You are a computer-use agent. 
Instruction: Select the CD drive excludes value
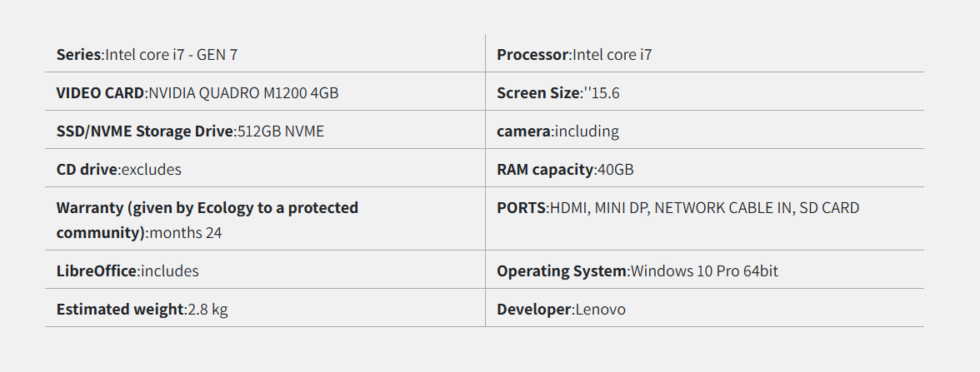click(152, 170)
